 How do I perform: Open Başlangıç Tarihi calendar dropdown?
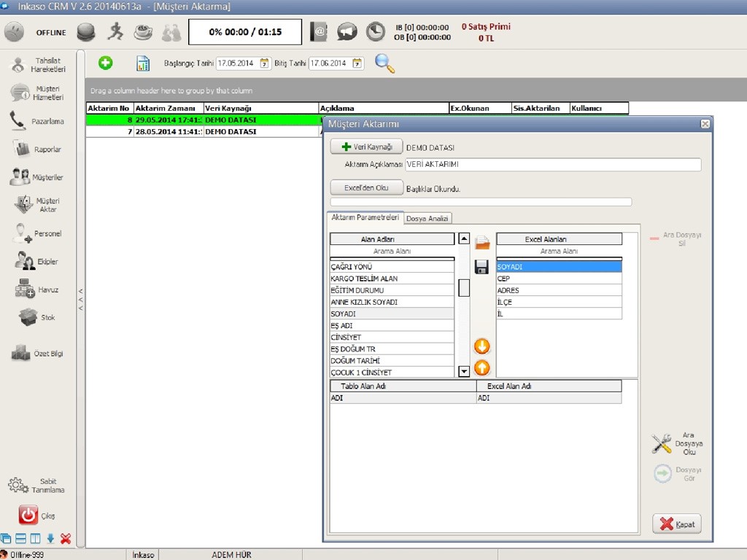click(x=264, y=63)
